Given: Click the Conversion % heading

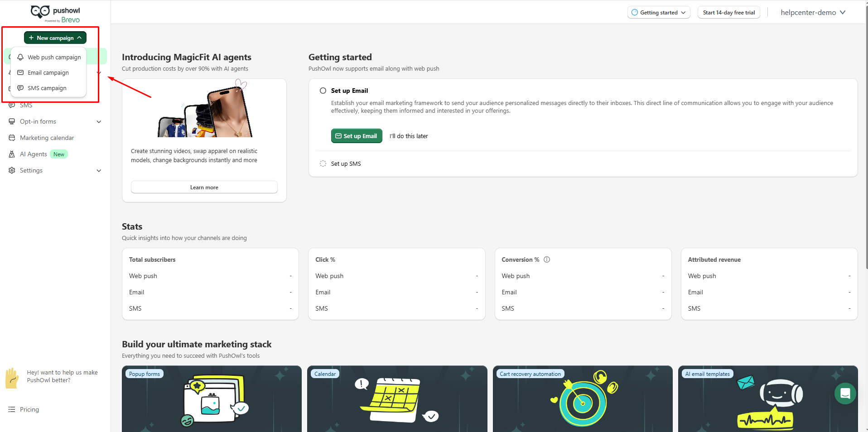Looking at the screenshot, I should (x=521, y=259).
